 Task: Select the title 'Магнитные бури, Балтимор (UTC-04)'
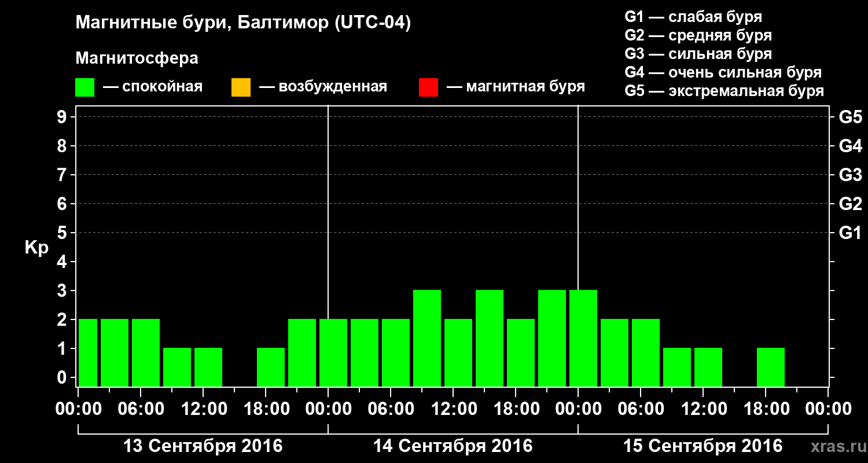pyautogui.click(x=243, y=24)
